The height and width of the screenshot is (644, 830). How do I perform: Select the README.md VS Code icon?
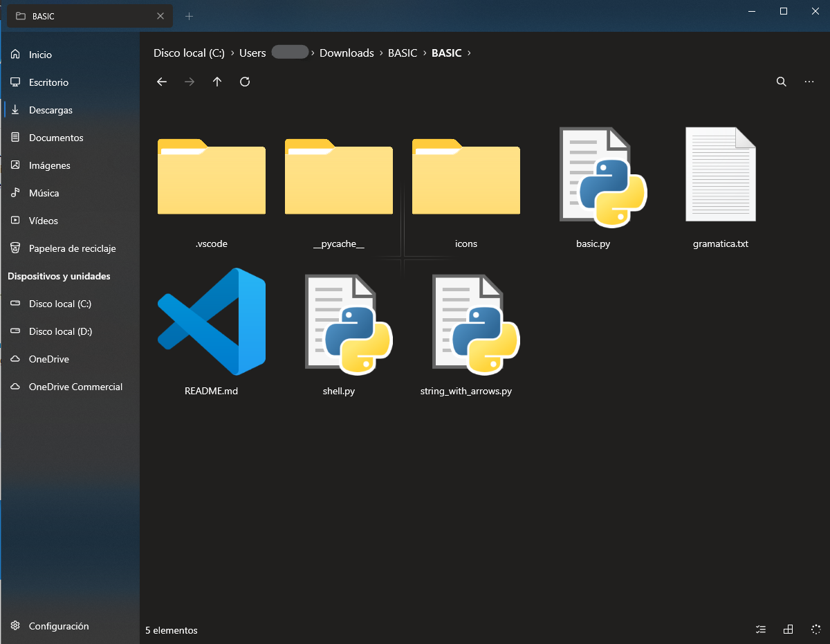click(212, 321)
